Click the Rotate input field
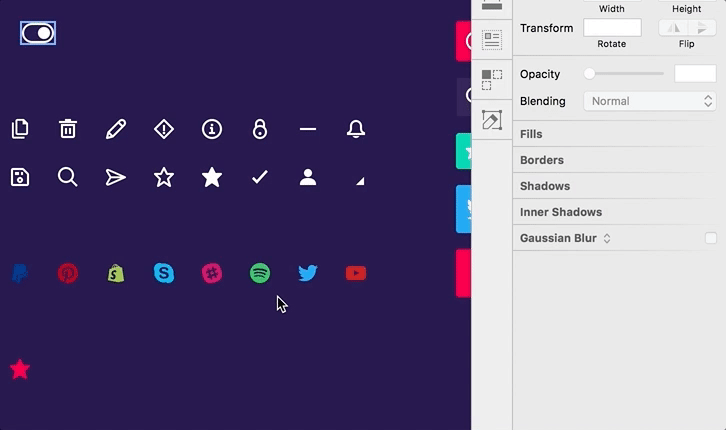The height and width of the screenshot is (430, 726). pyautogui.click(x=612, y=28)
